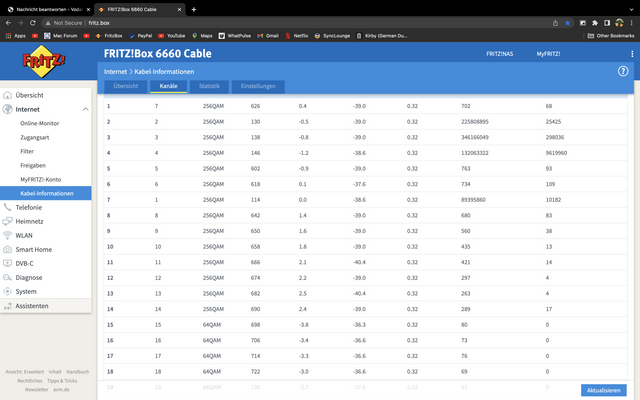640x400 pixels.
Task: Open the Chrome three-dot menu
Action: click(631, 23)
